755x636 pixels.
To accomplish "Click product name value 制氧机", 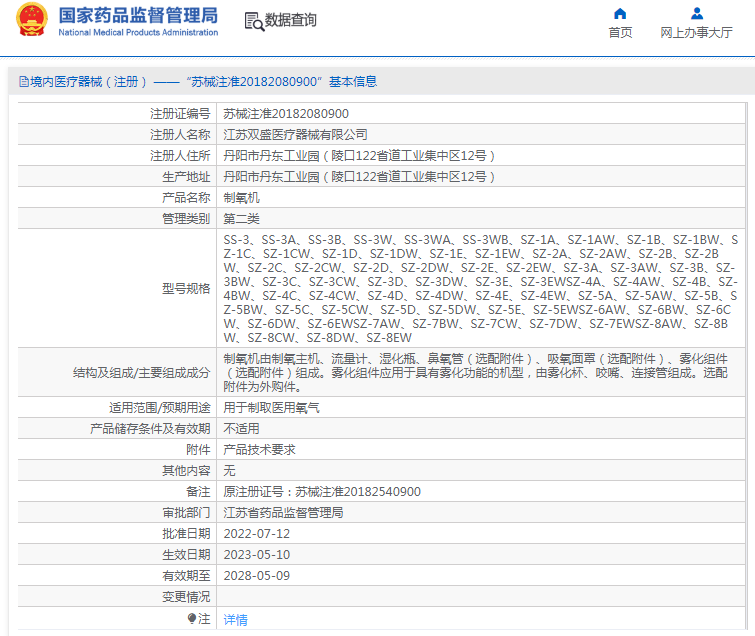I will pos(241,197).
